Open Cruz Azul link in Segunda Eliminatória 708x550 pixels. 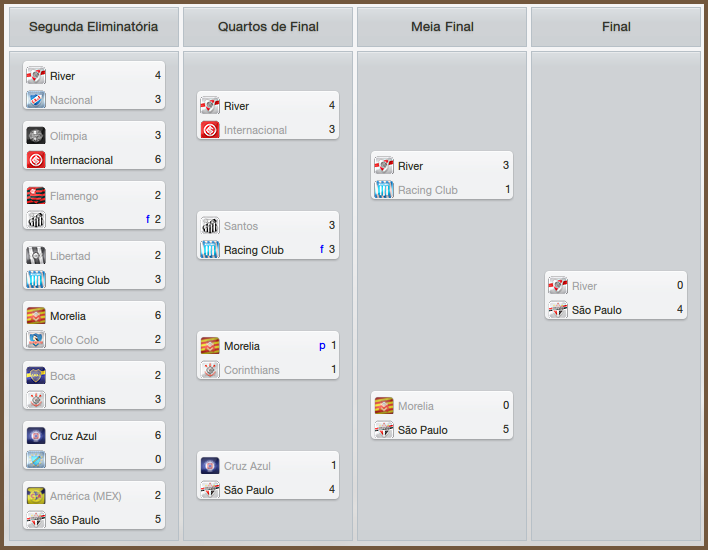75,436
